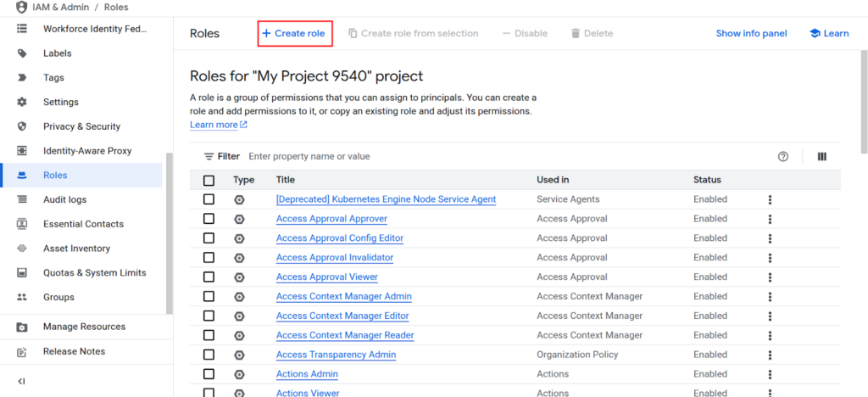Go to Essential Contacts in sidebar
This screenshot has width=868, height=397.
(x=81, y=224)
